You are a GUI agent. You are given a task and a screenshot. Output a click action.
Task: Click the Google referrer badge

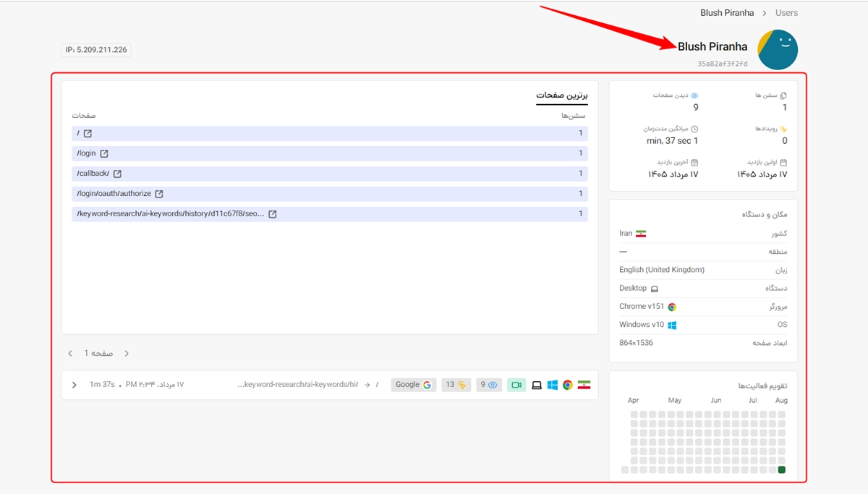pos(414,385)
